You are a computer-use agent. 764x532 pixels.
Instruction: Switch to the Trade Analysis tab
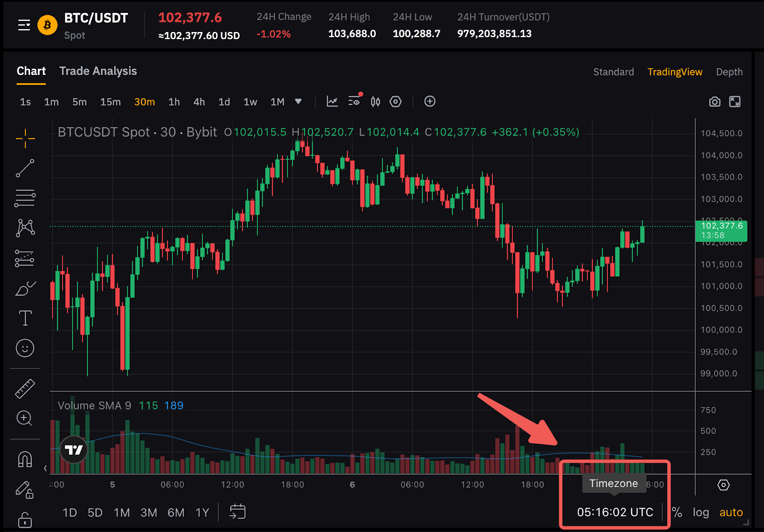[x=98, y=71]
